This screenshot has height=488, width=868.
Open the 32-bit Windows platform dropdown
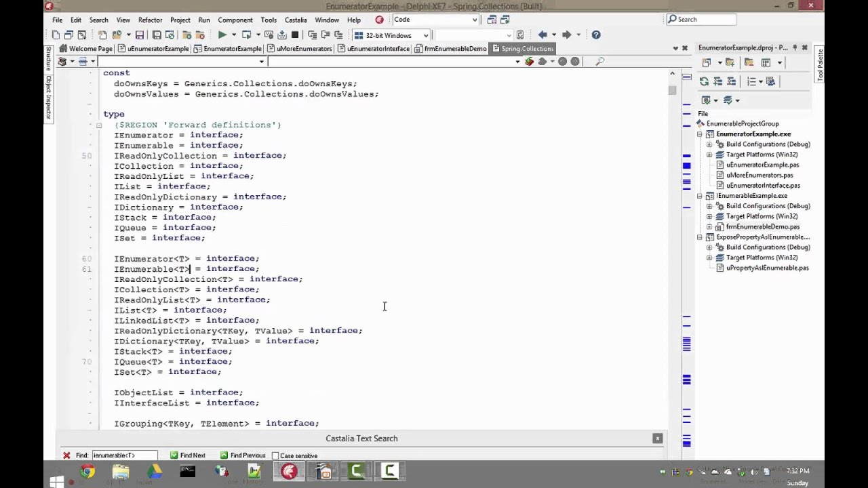point(426,35)
